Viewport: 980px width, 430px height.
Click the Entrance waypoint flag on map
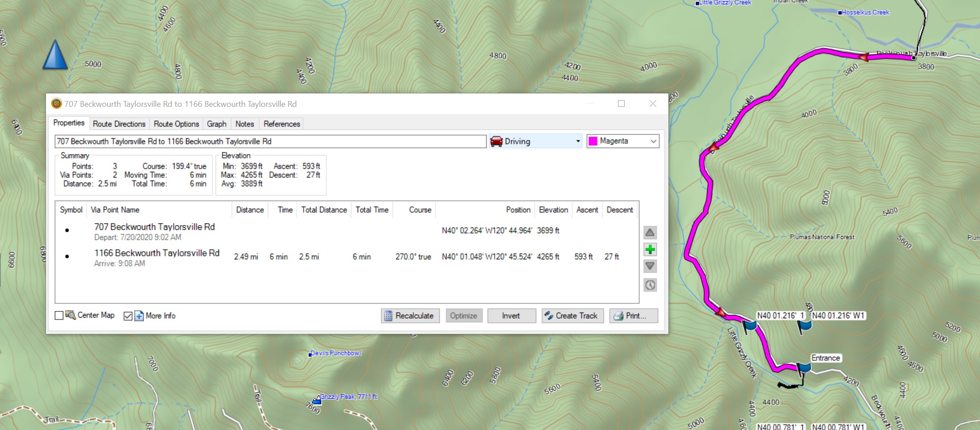[x=804, y=368]
